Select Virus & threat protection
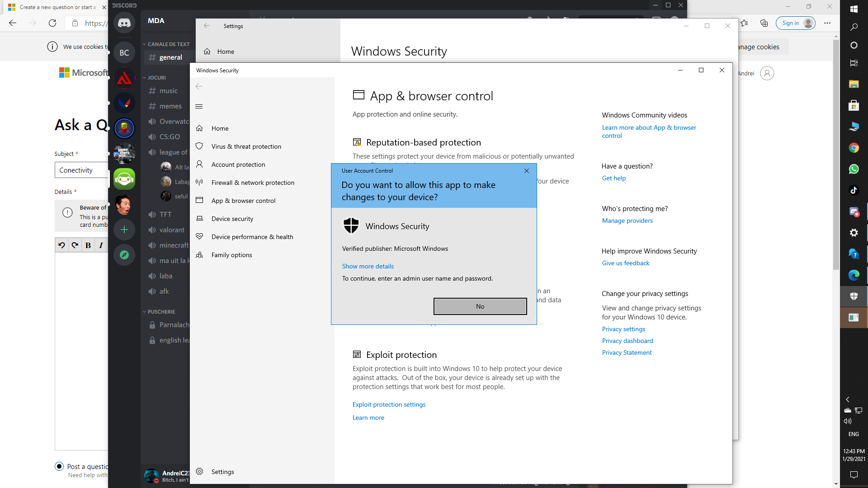The width and height of the screenshot is (868, 488). pyautogui.click(x=246, y=146)
